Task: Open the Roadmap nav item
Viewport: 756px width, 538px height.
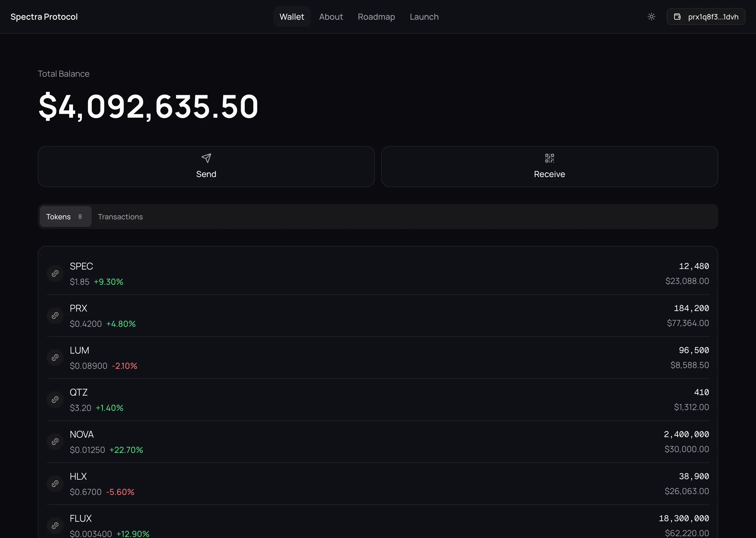Action: click(376, 17)
